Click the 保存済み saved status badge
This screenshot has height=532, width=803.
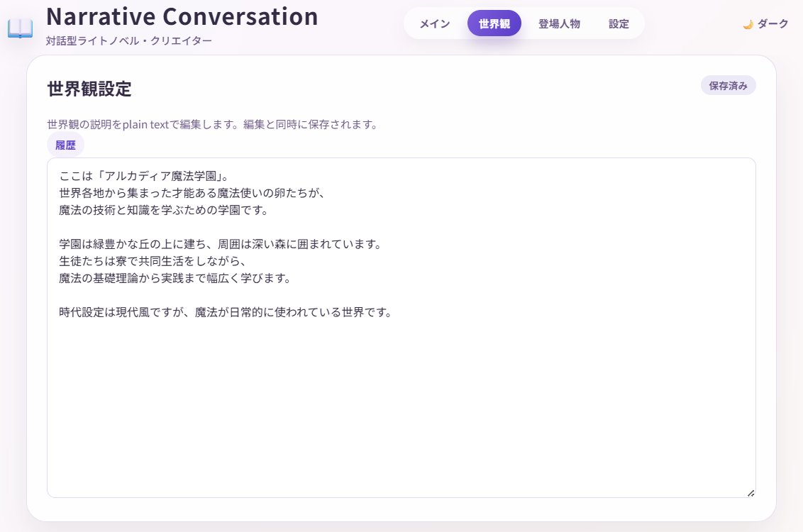[x=728, y=85]
